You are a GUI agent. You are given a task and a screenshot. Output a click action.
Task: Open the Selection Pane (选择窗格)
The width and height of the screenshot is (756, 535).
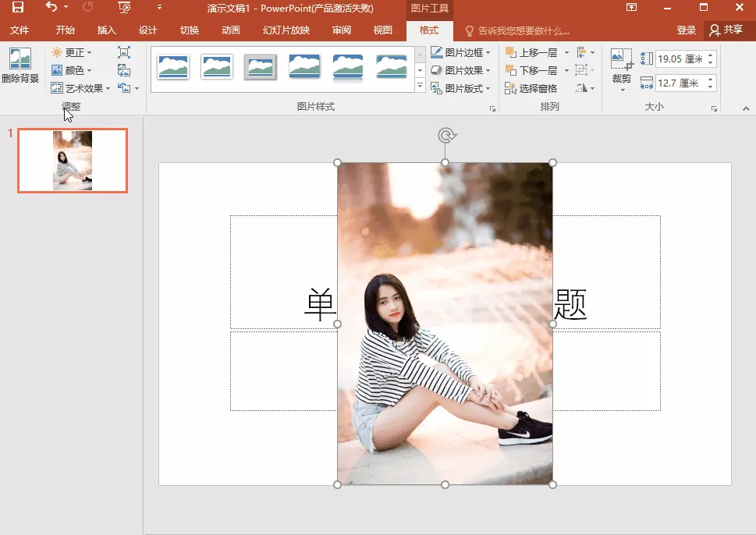[531, 88]
